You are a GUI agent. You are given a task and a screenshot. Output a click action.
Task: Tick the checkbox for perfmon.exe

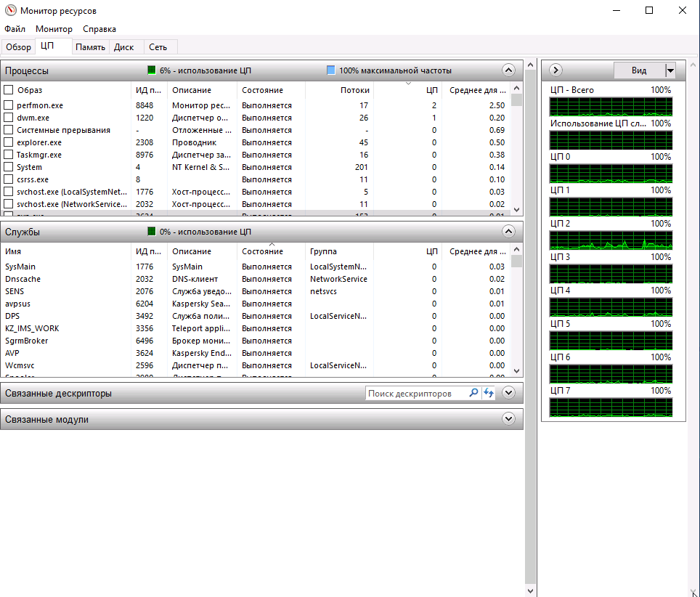pos(9,105)
